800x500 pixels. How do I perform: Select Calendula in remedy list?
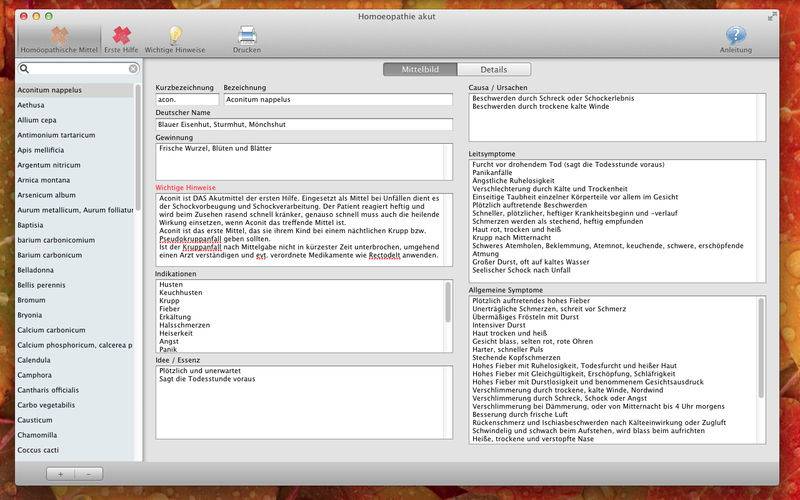tap(75, 360)
